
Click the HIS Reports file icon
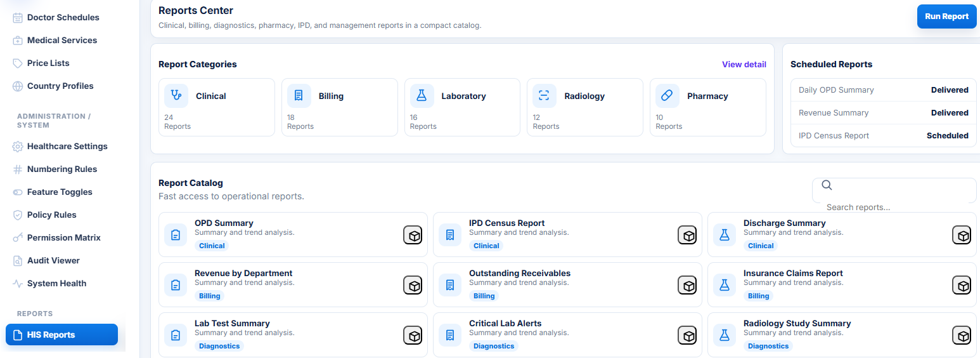[18, 335]
